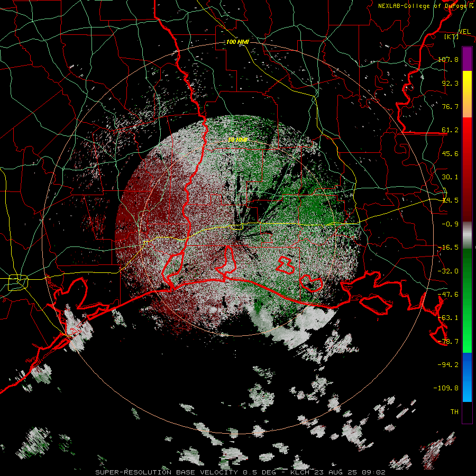This screenshot has width=476, height=476.
Task: Select the -94.2 legend value
Action: coord(448,364)
